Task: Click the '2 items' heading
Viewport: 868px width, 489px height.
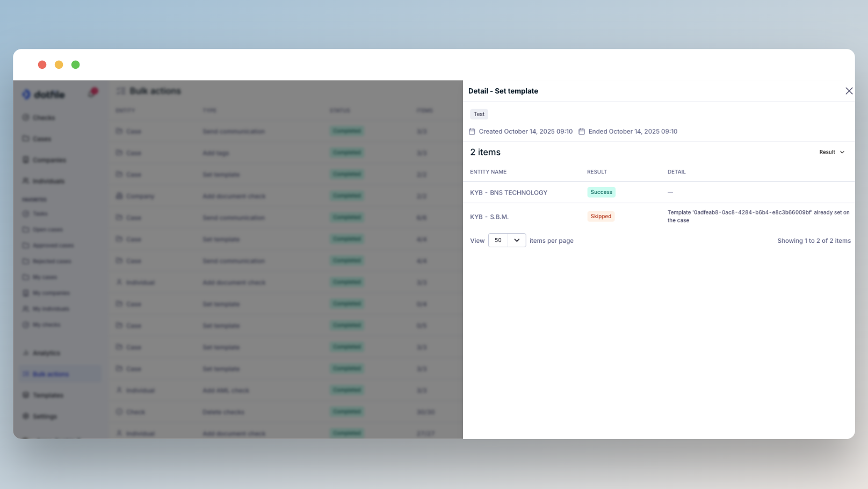Action: (485, 152)
